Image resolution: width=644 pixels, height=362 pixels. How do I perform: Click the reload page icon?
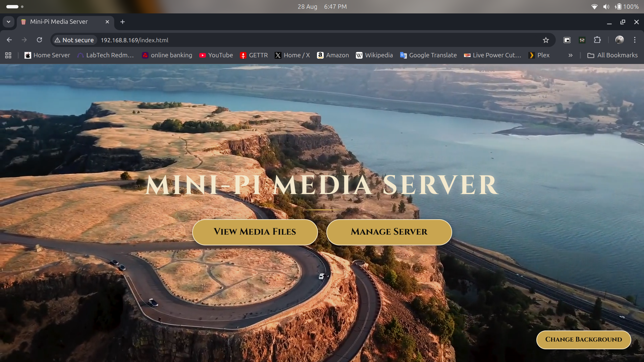click(x=39, y=40)
